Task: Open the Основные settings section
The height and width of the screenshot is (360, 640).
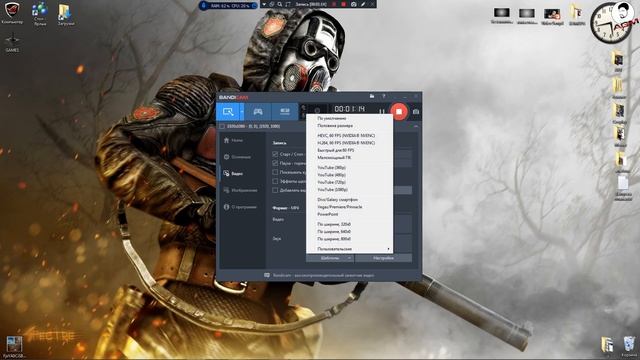Action: [x=237, y=157]
